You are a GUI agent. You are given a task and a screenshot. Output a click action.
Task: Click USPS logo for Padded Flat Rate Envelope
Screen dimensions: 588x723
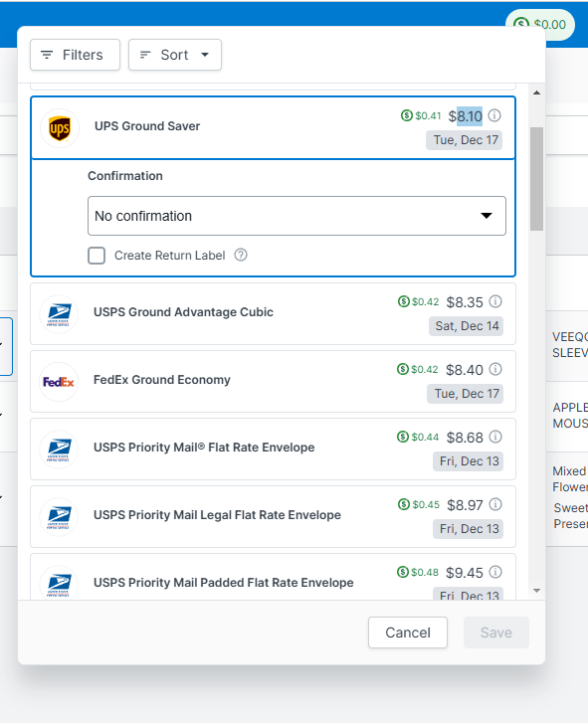[x=59, y=584]
